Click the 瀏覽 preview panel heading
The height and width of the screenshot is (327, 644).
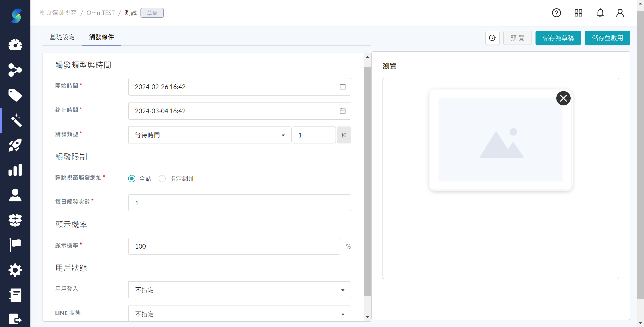click(389, 66)
